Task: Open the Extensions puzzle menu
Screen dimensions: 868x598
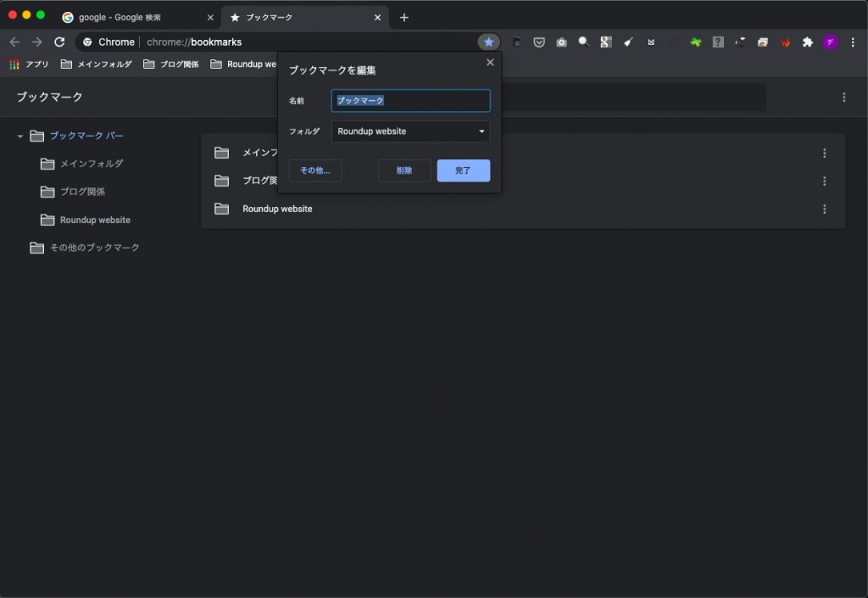Action: point(808,42)
